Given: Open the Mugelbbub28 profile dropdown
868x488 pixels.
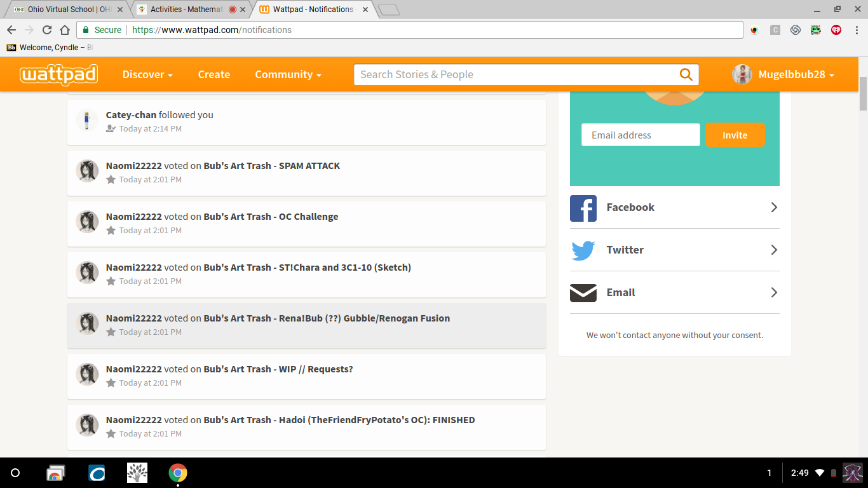Looking at the screenshot, I should click(783, 74).
